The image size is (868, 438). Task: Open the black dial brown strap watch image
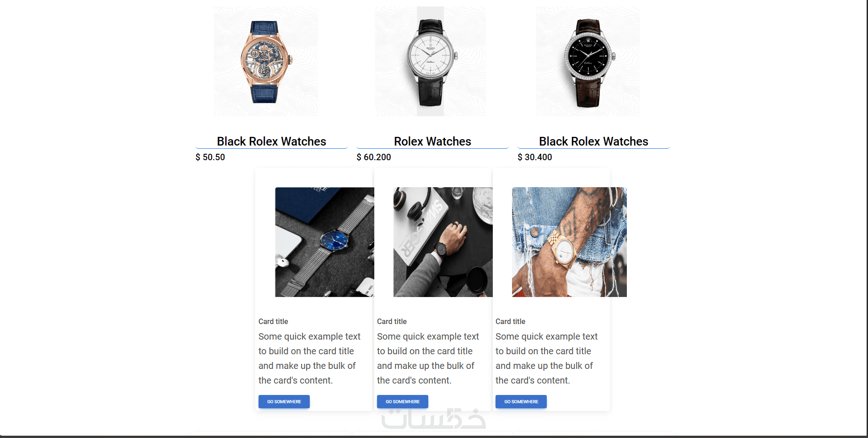pyautogui.click(x=588, y=61)
